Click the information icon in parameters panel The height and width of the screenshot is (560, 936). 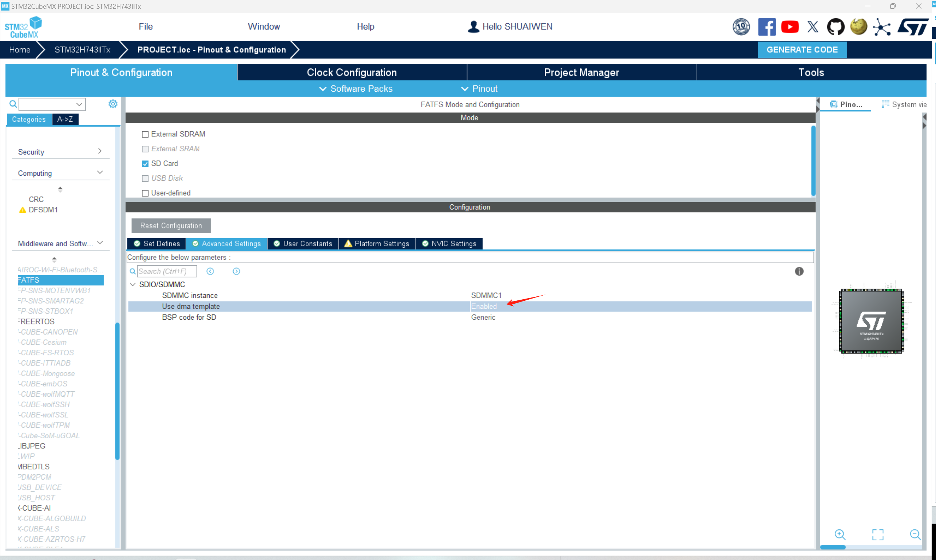(x=799, y=271)
